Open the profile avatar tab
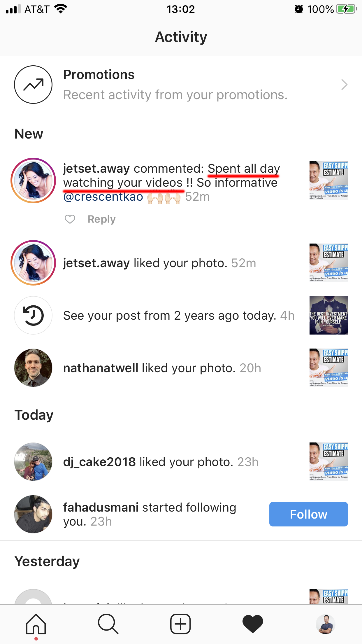 pyautogui.click(x=326, y=624)
